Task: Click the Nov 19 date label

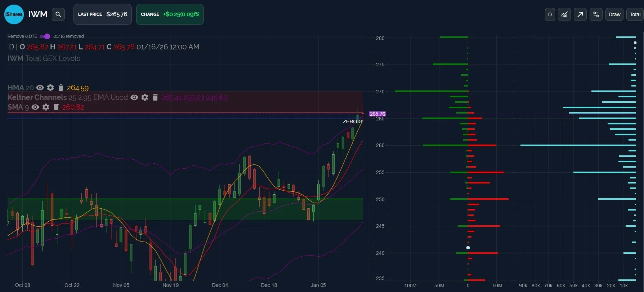Action: tap(170, 285)
